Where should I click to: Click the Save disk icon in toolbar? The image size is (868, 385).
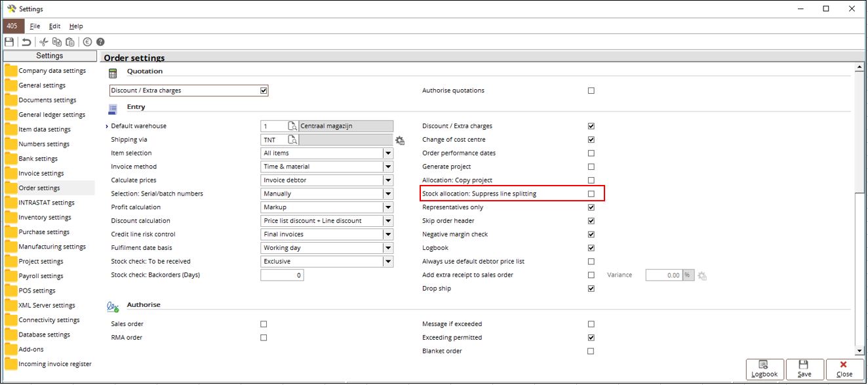click(x=9, y=41)
